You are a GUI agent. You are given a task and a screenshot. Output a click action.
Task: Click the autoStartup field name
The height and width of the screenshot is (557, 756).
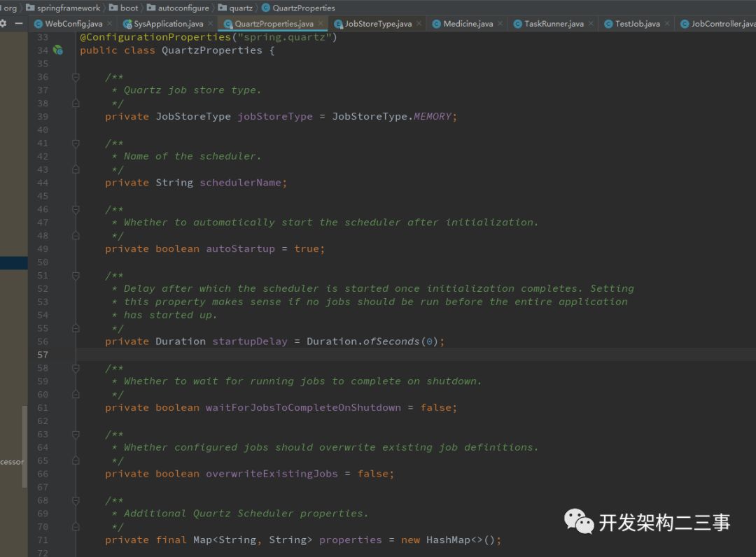(240, 248)
